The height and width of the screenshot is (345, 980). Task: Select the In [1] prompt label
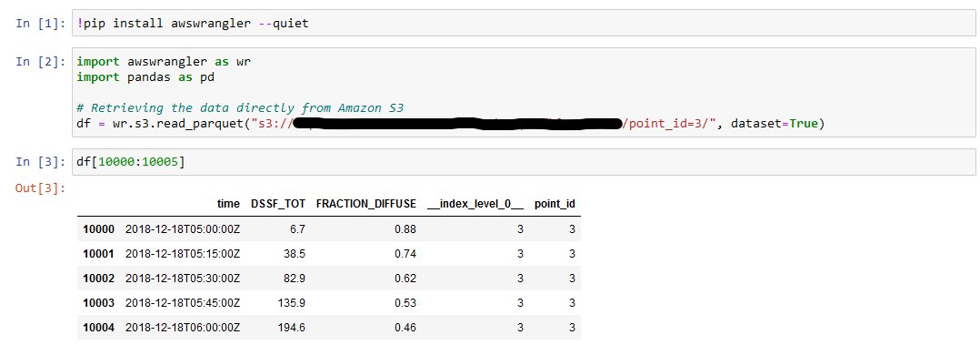pos(41,24)
